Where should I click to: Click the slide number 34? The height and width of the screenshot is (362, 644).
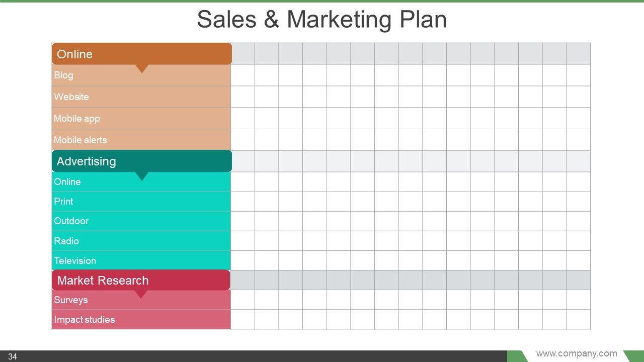(13, 357)
